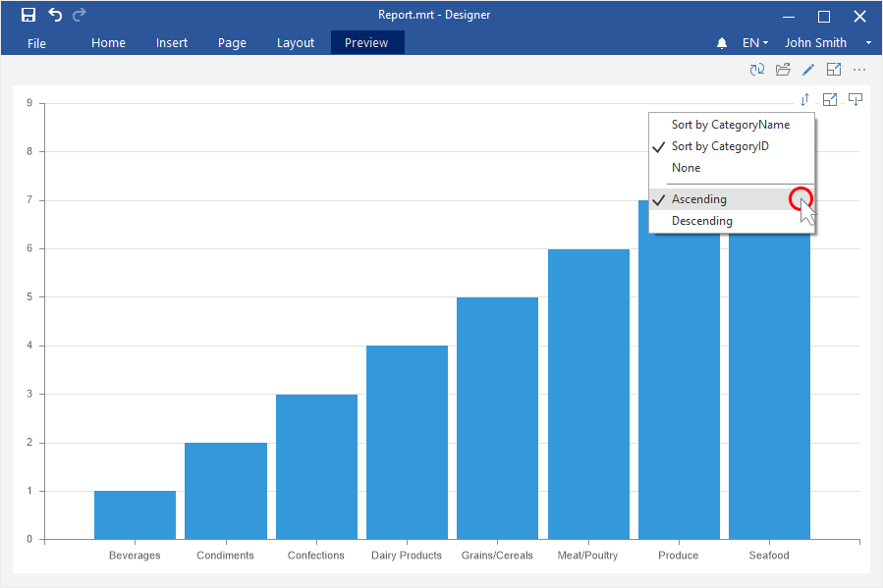Open the three-dots more options menu
The image size is (883, 588).
[x=859, y=70]
